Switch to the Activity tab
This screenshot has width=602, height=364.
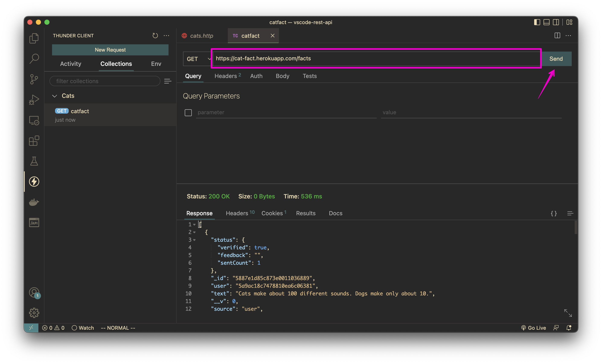pos(71,64)
